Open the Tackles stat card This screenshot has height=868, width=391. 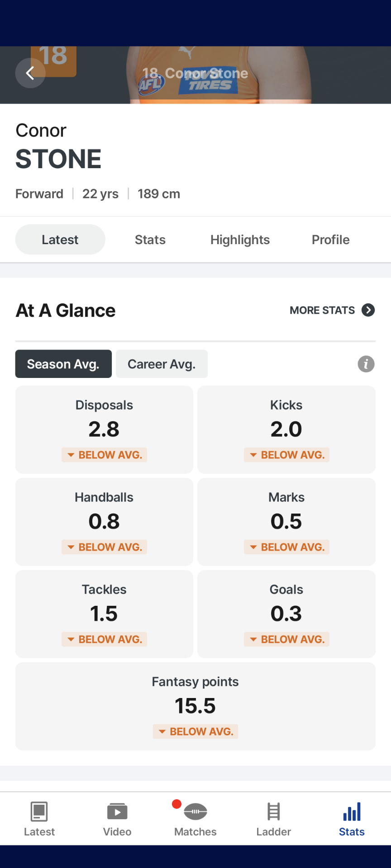(104, 614)
